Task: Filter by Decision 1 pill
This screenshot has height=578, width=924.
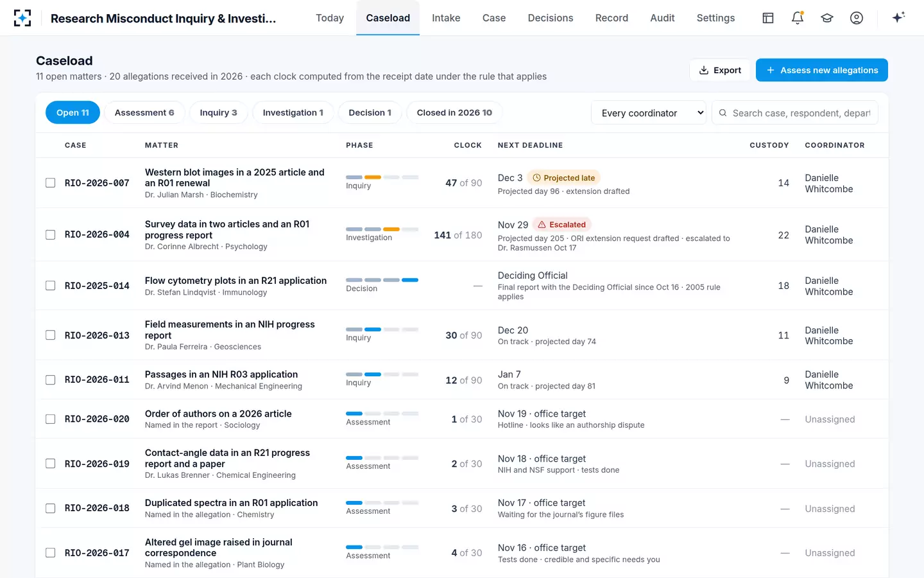Action: tap(370, 112)
